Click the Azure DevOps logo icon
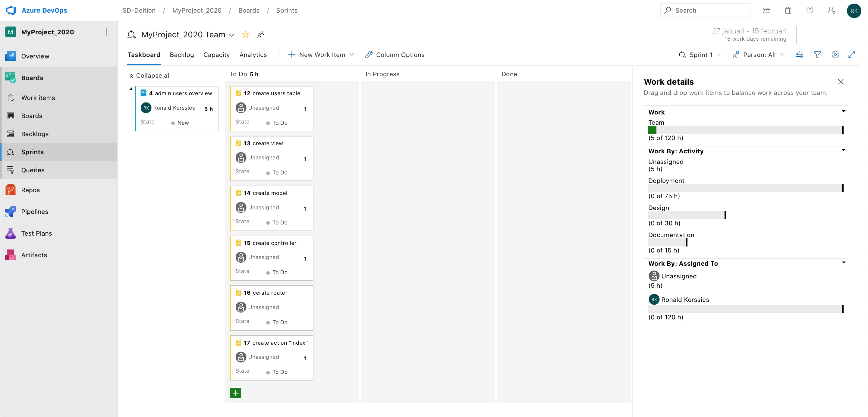The height and width of the screenshot is (417, 868). coord(11,10)
